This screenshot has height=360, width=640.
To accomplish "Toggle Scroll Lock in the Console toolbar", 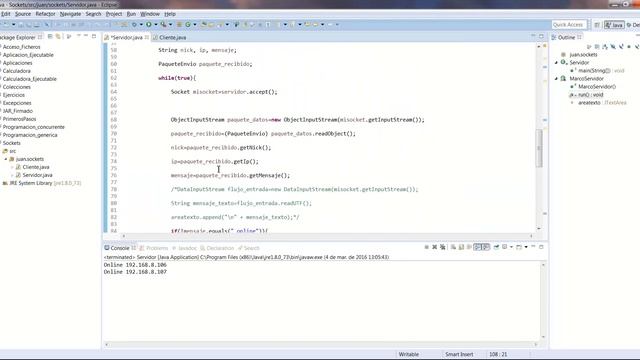I will 461,247.
